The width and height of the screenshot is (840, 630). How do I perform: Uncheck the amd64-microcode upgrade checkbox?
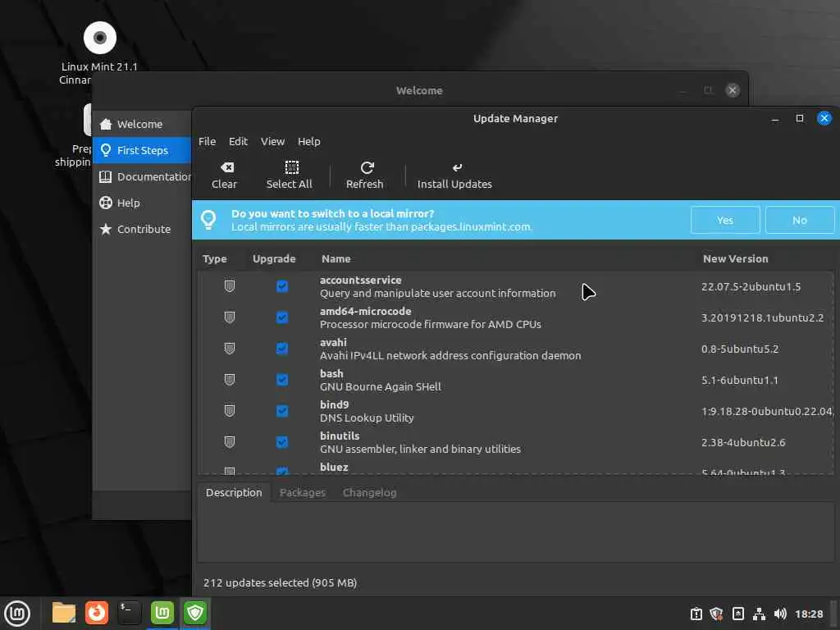tap(282, 317)
